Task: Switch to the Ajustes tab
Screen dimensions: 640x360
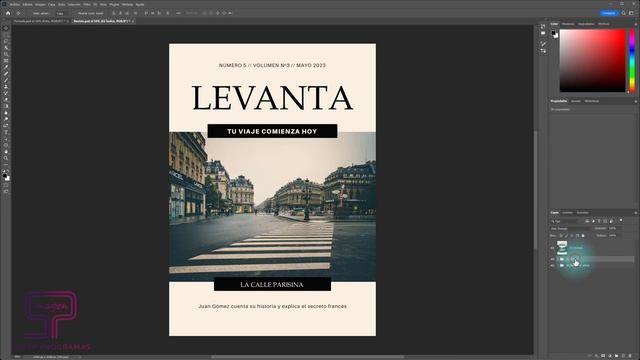Action: (x=576, y=101)
